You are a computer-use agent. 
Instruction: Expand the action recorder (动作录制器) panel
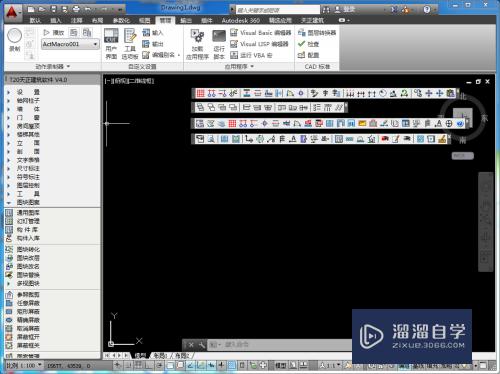pos(53,66)
